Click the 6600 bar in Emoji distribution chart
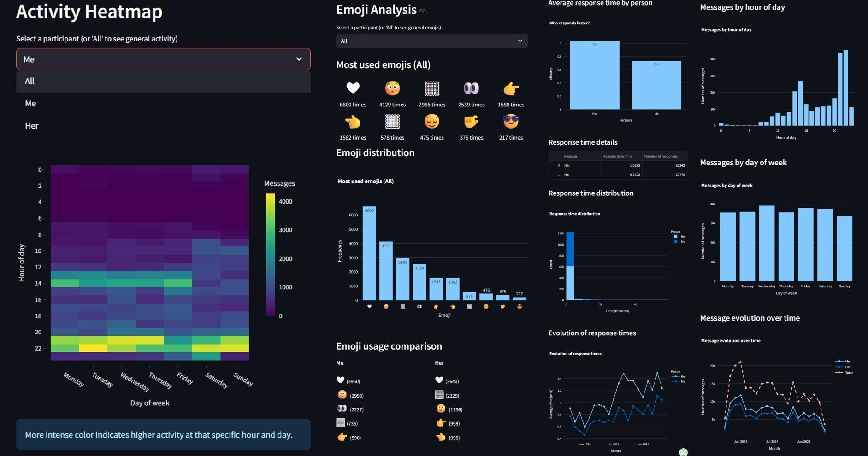 click(x=369, y=253)
